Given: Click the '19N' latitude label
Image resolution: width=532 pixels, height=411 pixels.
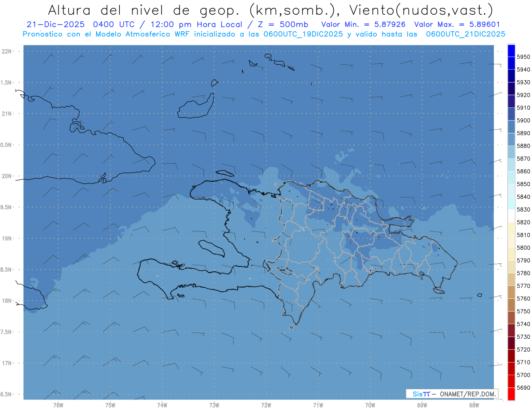Looking at the screenshot, I should 7,238.
